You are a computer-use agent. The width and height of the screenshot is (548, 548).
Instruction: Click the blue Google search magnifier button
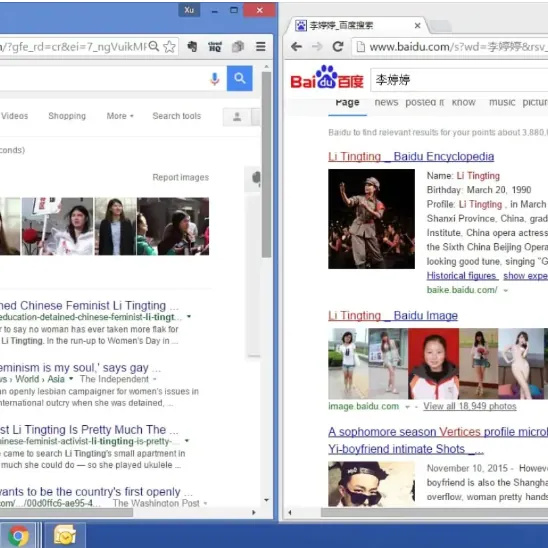(239, 78)
